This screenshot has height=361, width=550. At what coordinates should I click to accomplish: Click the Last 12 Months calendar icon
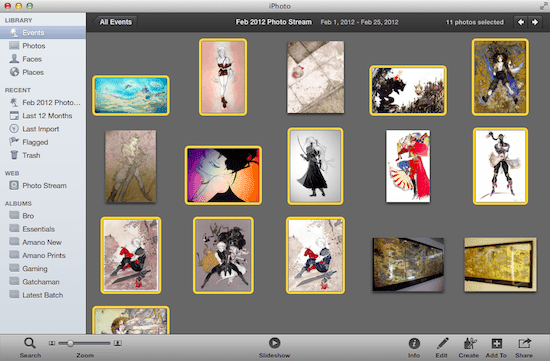click(x=14, y=115)
